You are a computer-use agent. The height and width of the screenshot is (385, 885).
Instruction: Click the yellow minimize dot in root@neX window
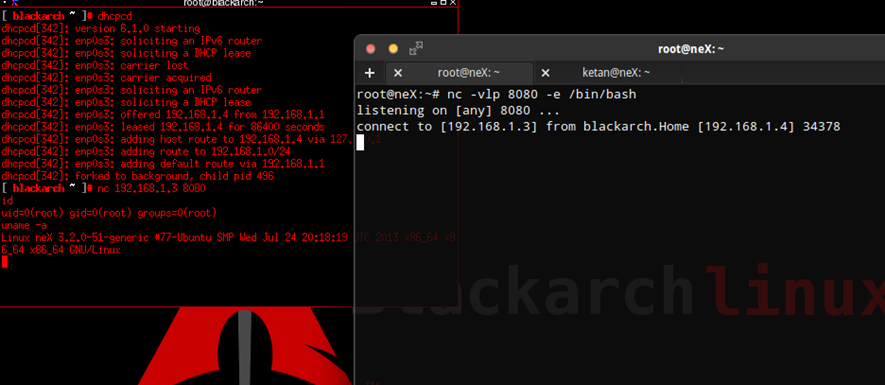(x=393, y=49)
